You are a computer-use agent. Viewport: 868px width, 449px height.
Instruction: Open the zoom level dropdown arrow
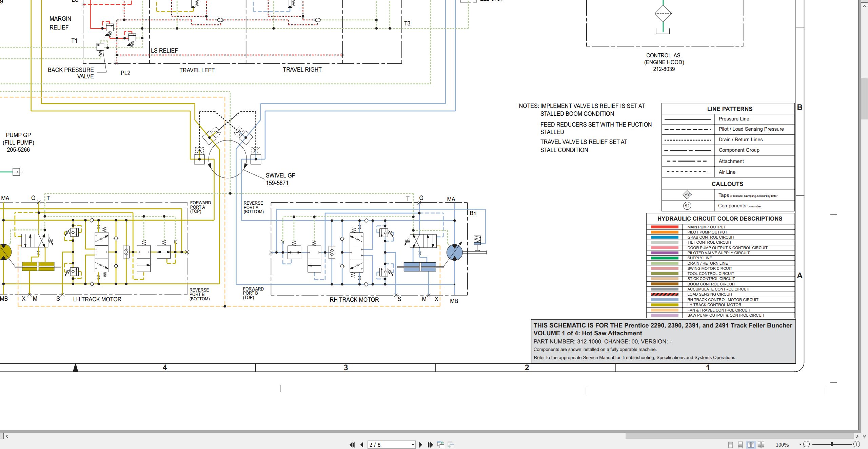800,445
